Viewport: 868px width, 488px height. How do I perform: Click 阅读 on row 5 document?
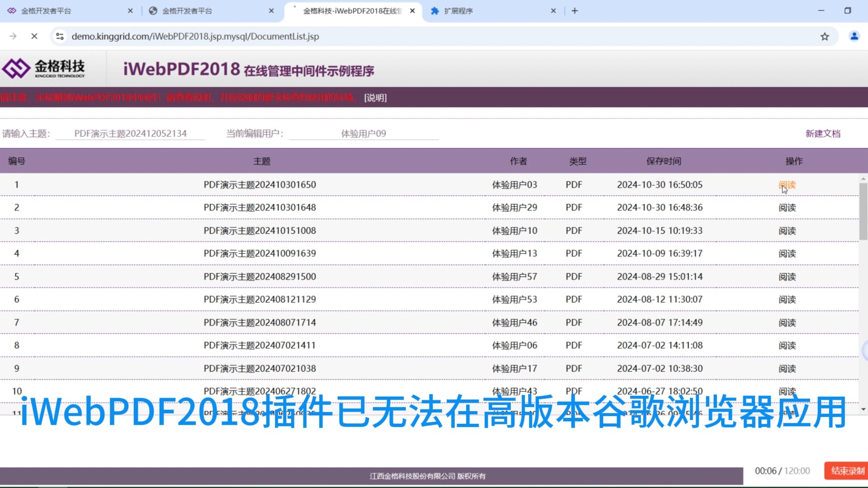(x=787, y=277)
